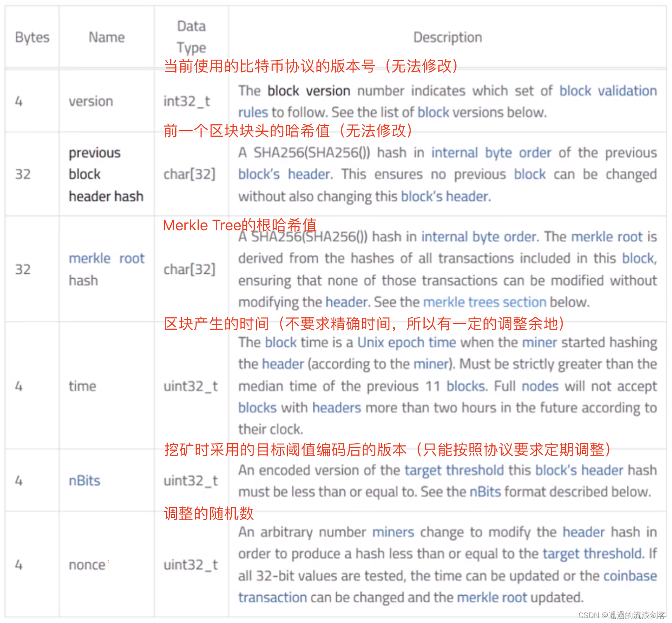Click the "Description" column header
The image size is (672, 623).
tap(447, 38)
